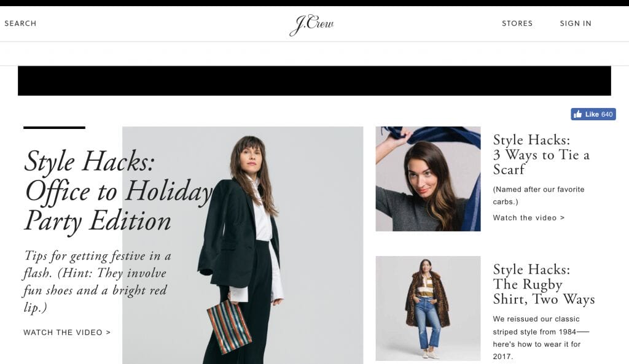629x364 pixels.
Task: Click the Like count 640
Action: point(607,114)
